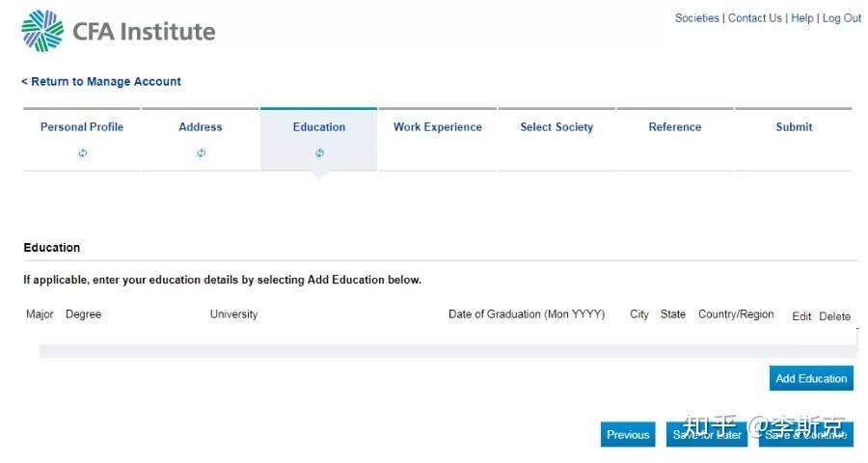The image size is (868, 463).
Task: Open the Personal Profile tab
Action: (x=82, y=127)
